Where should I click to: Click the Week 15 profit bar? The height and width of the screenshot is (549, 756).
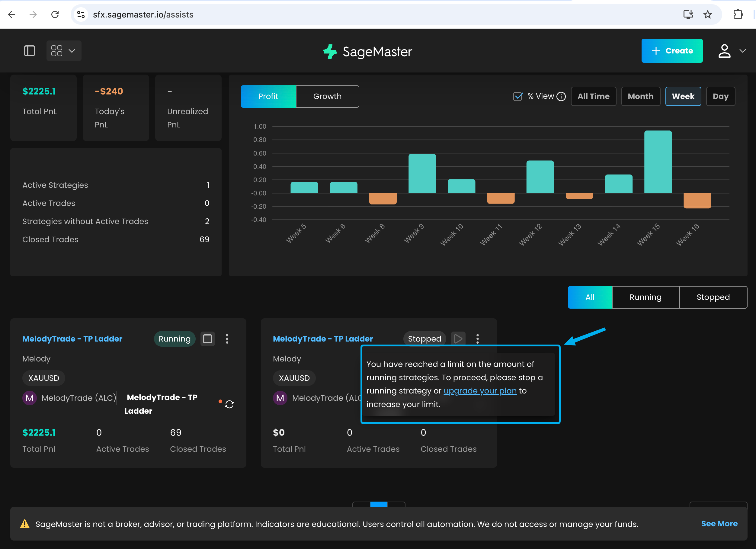tap(658, 162)
